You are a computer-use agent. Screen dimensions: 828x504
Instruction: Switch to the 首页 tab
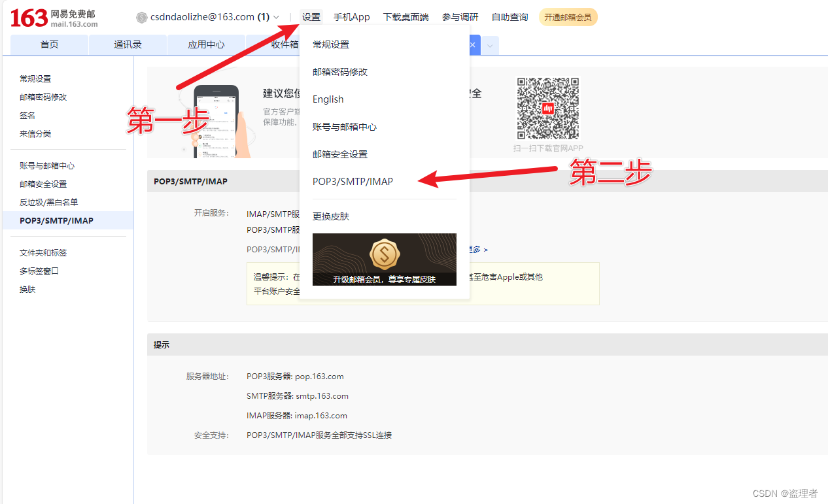50,44
